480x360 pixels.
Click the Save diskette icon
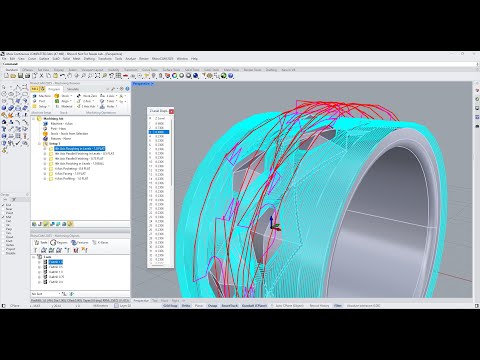(20, 76)
